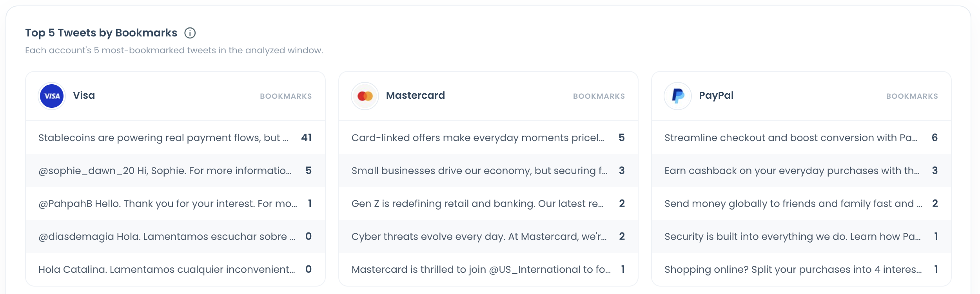Screen dimensions: 980x294
Task: Open the Security is built into everything tweet
Action: (801, 236)
